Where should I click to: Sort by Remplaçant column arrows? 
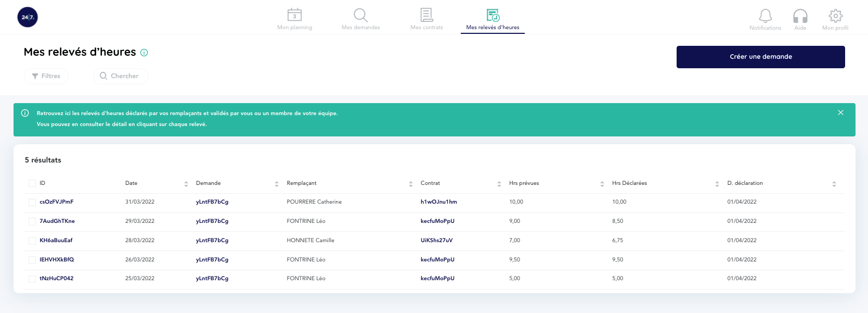[x=410, y=184]
